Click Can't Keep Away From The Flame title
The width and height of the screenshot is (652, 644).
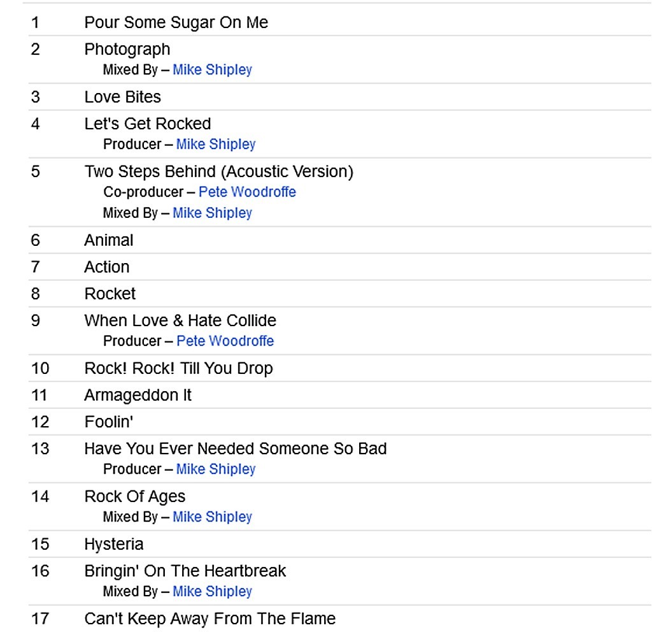click(209, 619)
